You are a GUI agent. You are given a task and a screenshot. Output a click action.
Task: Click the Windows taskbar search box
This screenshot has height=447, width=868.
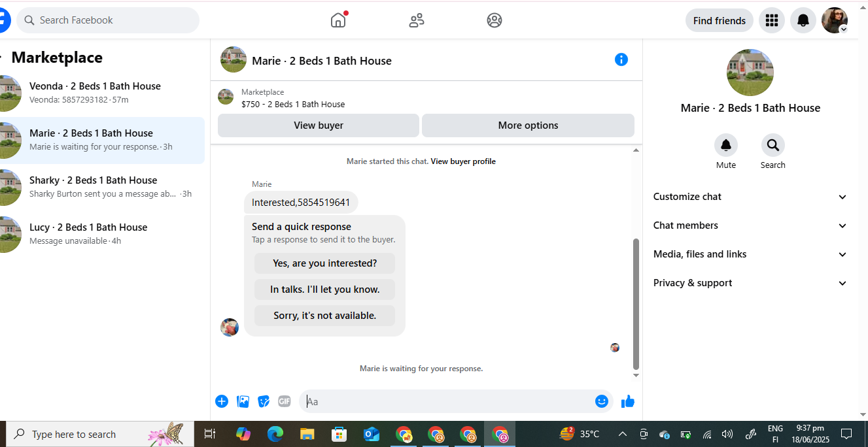pos(100,434)
